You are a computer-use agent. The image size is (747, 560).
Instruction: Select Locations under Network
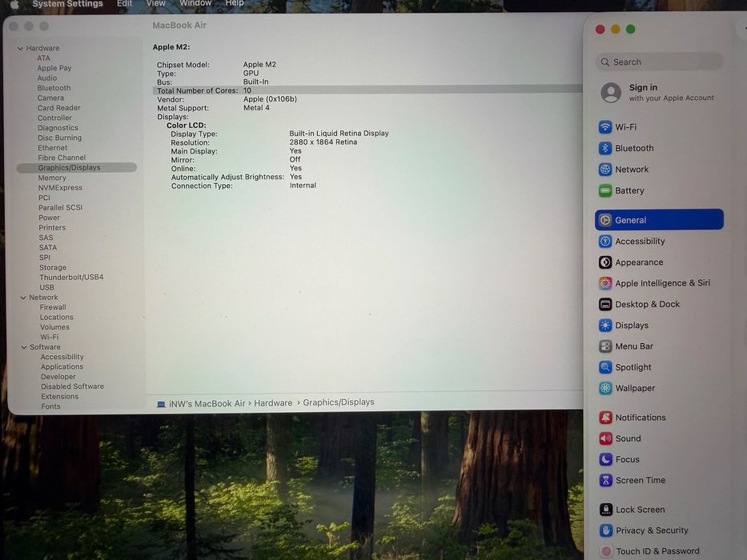pos(57,317)
